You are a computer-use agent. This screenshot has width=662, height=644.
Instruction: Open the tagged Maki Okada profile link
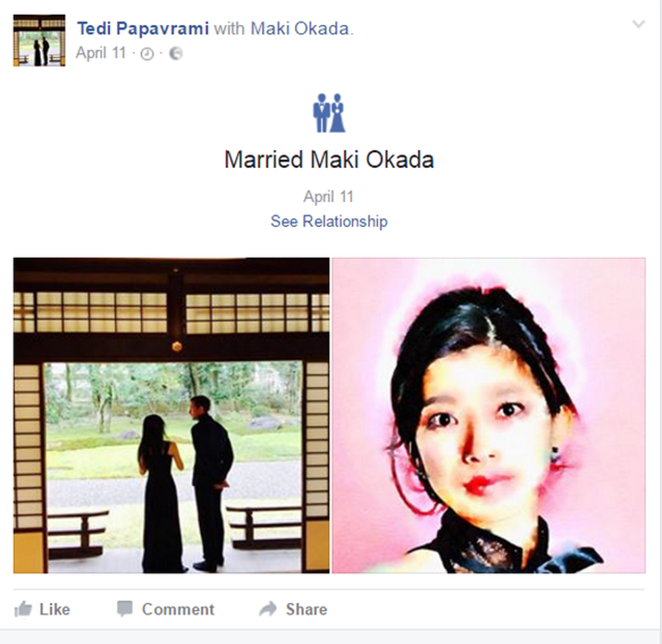click(x=300, y=29)
